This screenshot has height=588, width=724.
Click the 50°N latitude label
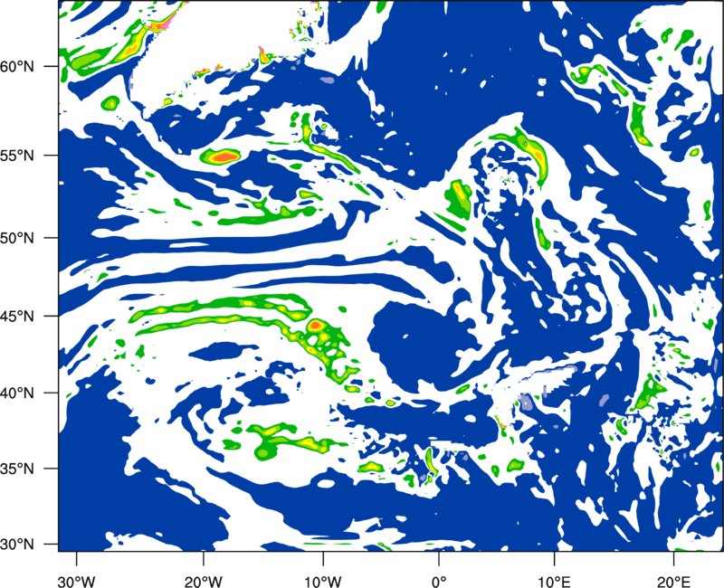17,239
